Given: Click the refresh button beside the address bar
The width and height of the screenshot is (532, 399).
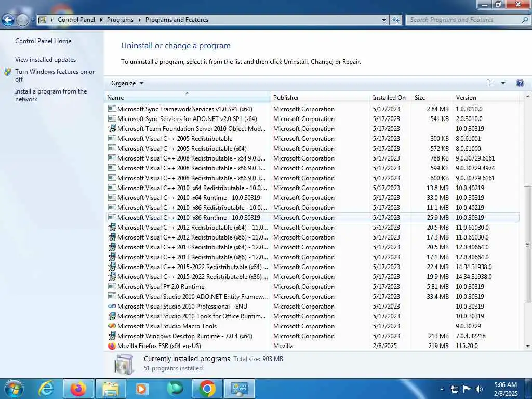Looking at the screenshot, I should 395,20.
